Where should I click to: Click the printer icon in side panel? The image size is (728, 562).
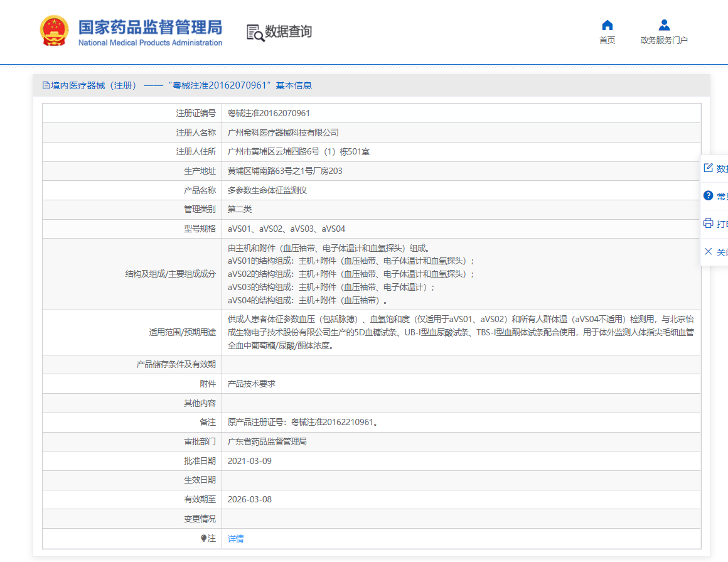708,224
